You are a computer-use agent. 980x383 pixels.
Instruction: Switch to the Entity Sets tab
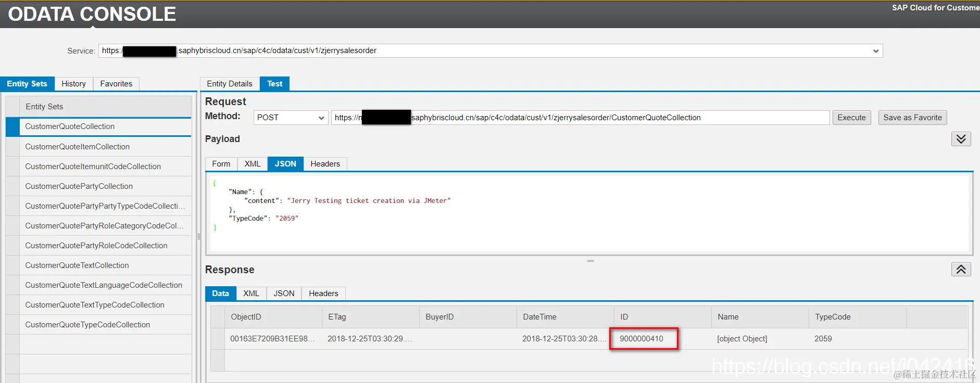click(x=27, y=84)
